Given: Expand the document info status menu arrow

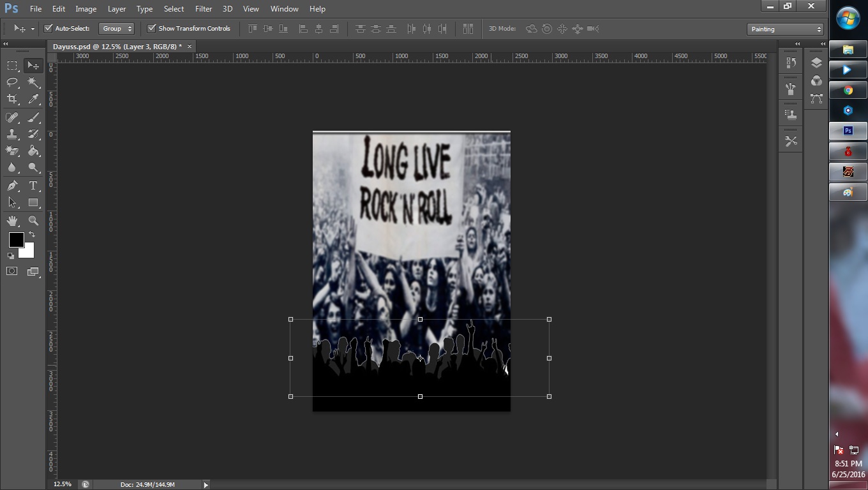Looking at the screenshot, I should (x=206, y=485).
